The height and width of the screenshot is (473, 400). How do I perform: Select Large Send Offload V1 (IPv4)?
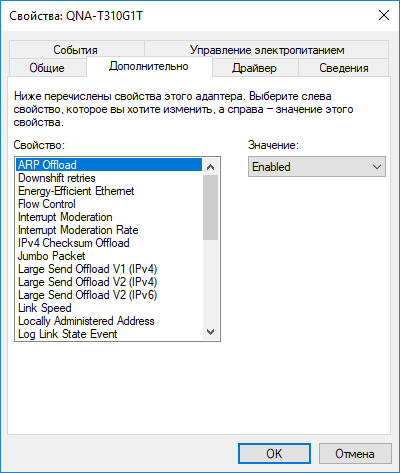click(x=109, y=269)
